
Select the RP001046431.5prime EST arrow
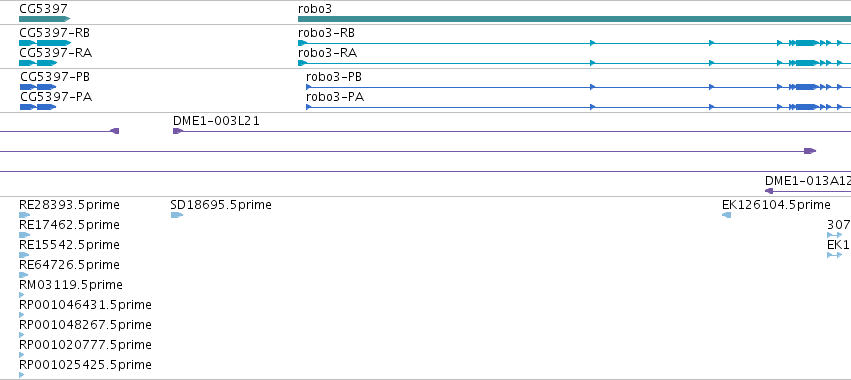[x=22, y=315]
